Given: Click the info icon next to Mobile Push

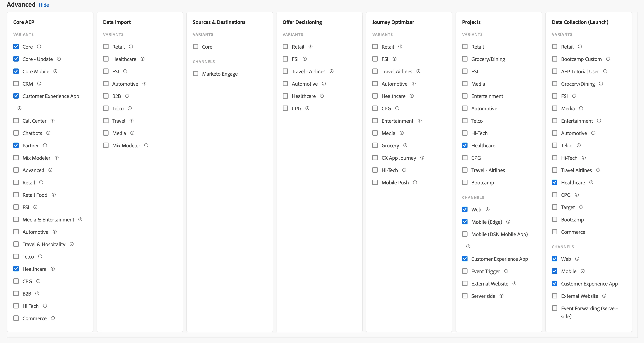Looking at the screenshot, I should 415,182.
